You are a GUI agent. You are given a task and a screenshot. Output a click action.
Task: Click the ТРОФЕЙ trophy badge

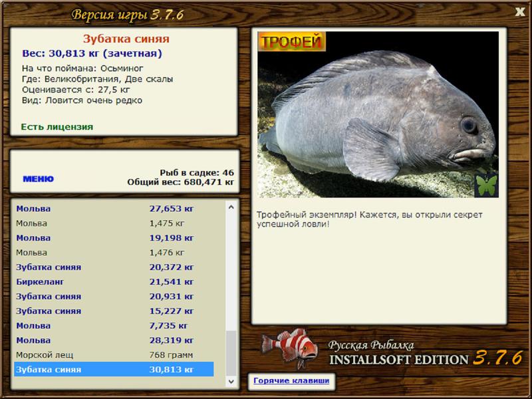click(292, 42)
